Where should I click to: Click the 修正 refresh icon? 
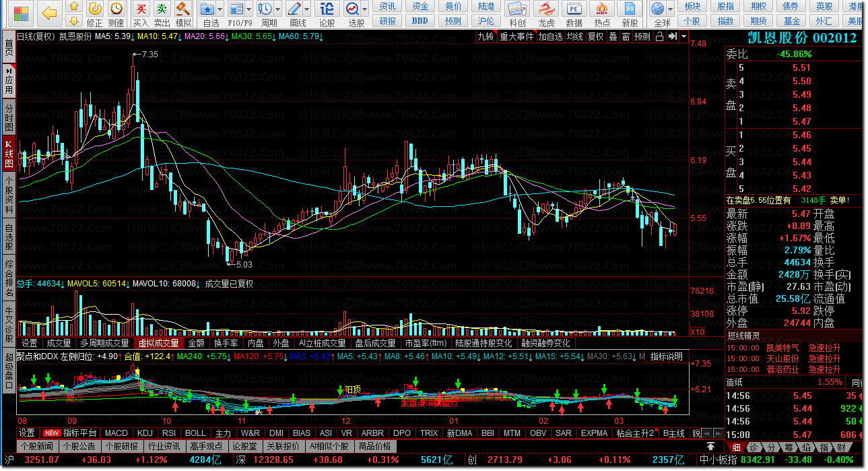95,9
